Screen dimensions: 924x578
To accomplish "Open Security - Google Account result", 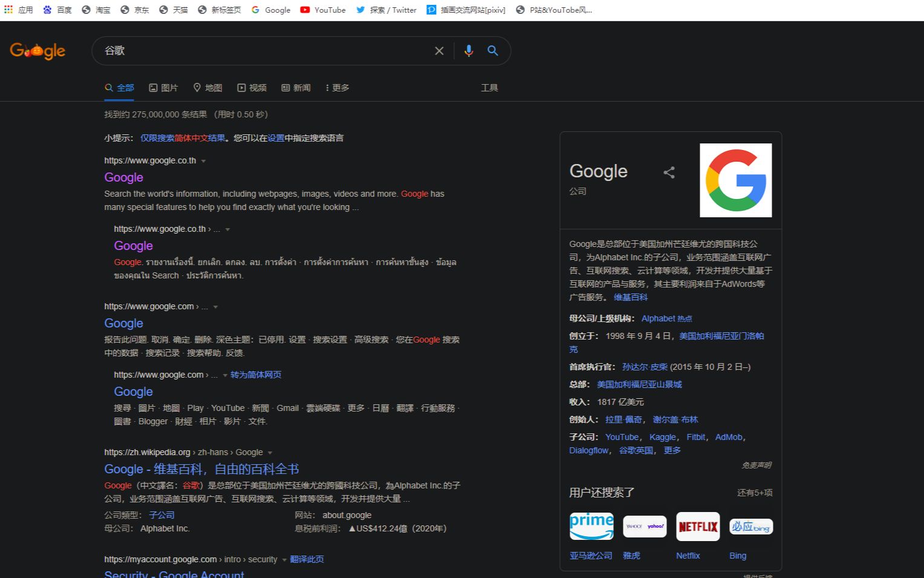I will 174,574.
